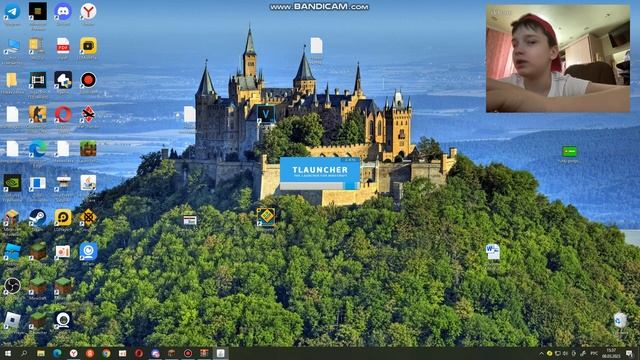Open Yandex Browser desktop shortcut
Screen dimensions: 640x360
click(88, 11)
